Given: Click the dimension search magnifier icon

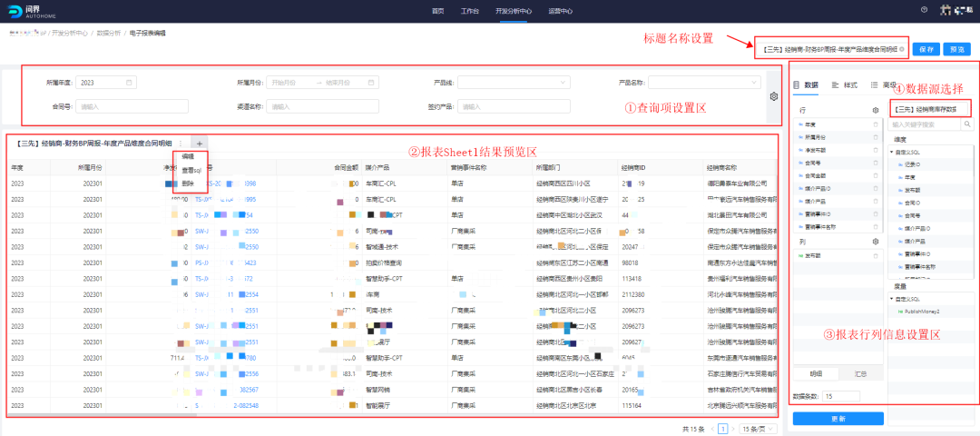Looking at the screenshot, I should (967, 124).
